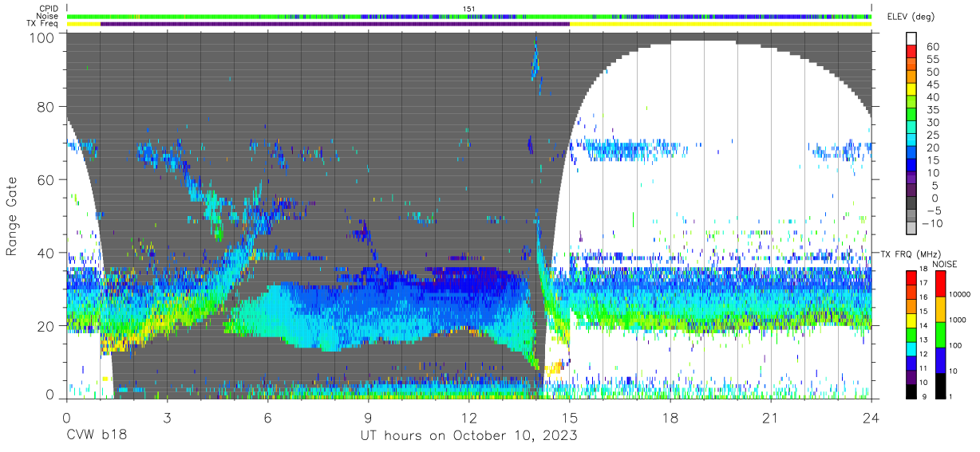Click the '40' range gate tick label
Image resolution: width=980 pixels, height=452 pixels.
point(45,254)
